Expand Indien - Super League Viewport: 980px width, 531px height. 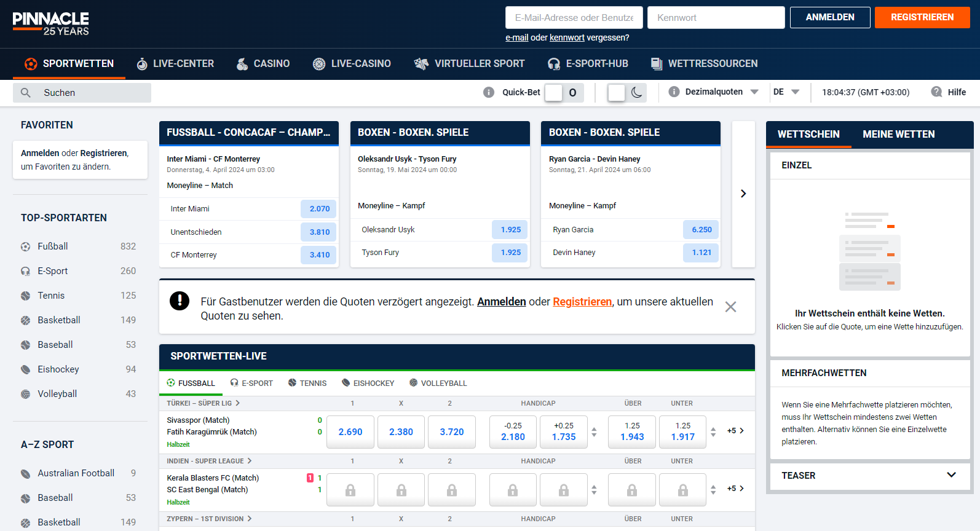coord(209,461)
